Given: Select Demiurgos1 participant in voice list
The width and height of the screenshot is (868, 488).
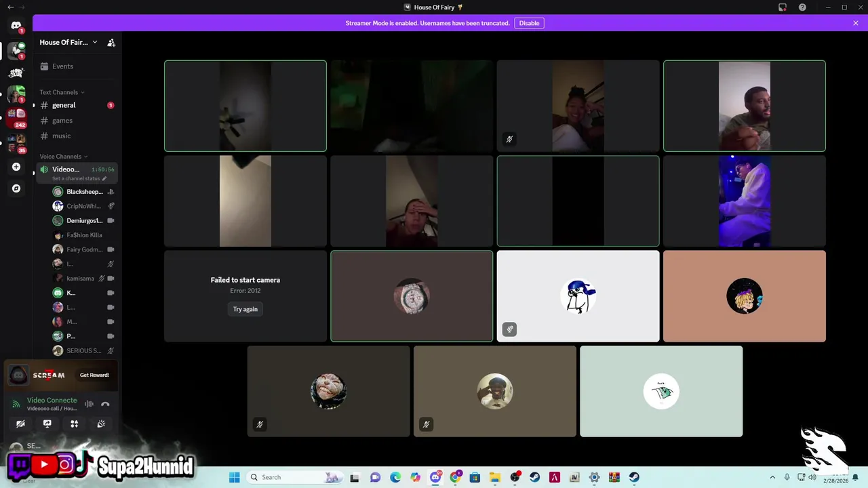Looking at the screenshot, I should (83, 221).
